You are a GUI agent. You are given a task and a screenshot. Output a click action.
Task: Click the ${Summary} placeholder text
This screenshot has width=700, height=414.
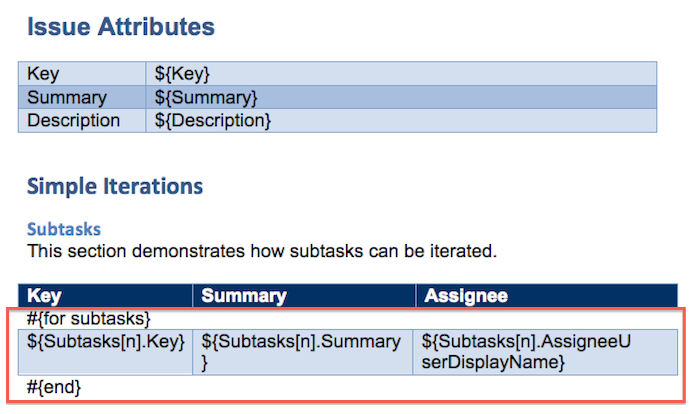[x=206, y=98]
